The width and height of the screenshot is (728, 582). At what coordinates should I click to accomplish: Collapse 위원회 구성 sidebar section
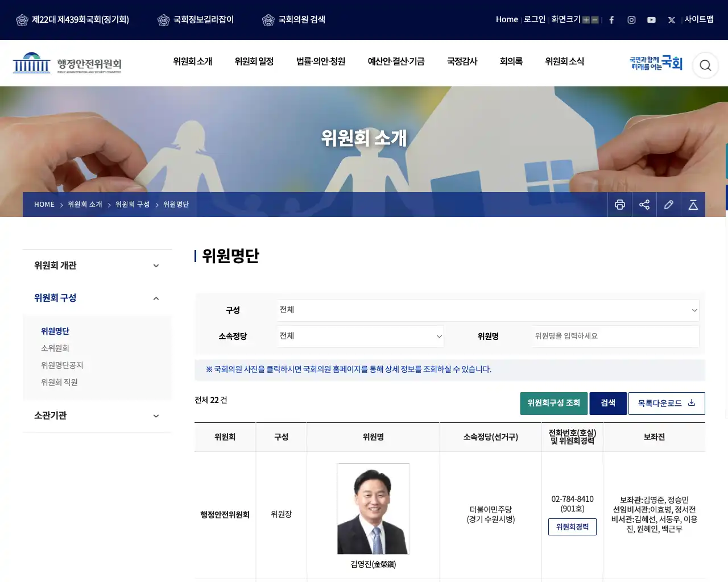(x=97, y=298)
